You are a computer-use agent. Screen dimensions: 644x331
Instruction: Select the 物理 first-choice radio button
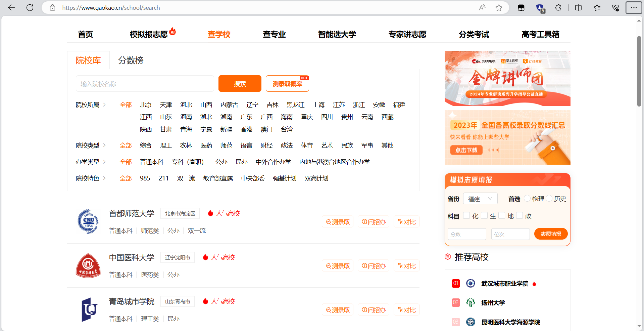click(x=527, y=198)
